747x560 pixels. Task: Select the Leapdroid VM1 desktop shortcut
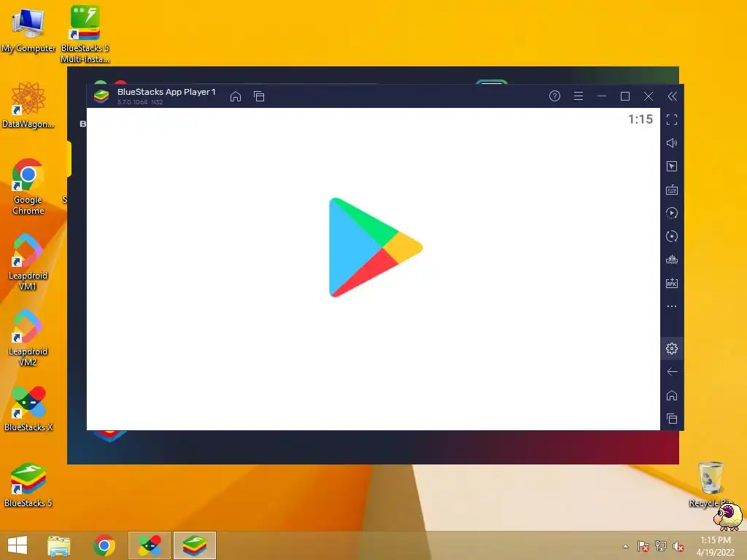tap(28, 262)
